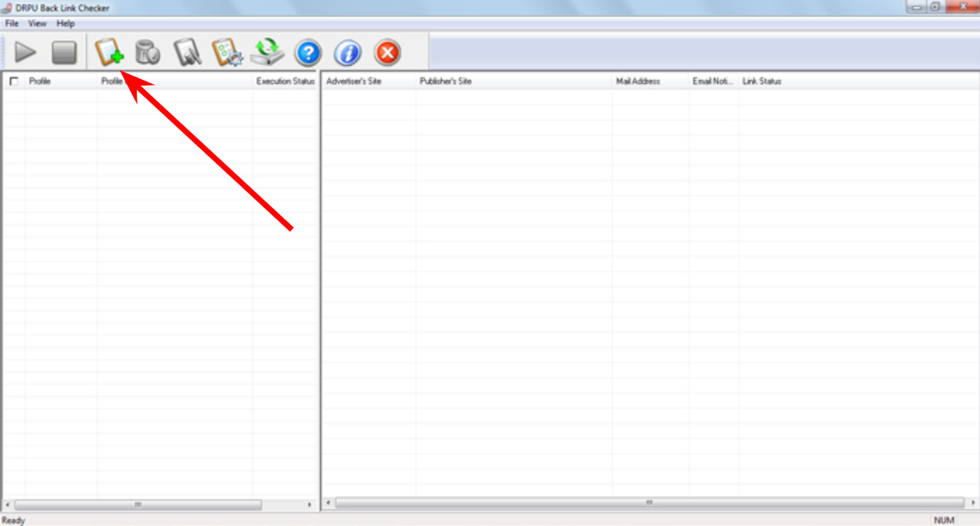
Task: Start checking with the Play button
Action: [25, 53]
